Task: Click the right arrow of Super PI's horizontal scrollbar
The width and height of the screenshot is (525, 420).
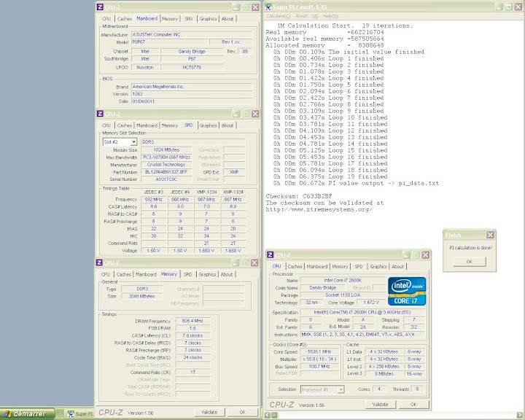Action: [x=519, y=415]
